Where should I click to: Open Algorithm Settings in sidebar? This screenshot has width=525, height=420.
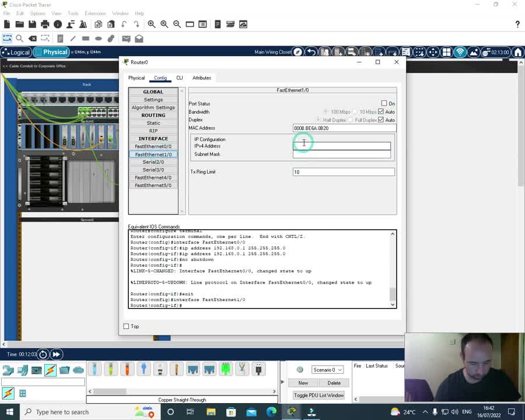tap(153, 107)
